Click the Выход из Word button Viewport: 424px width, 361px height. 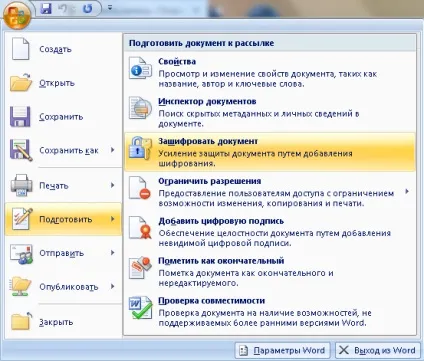[x=377, y=350]
